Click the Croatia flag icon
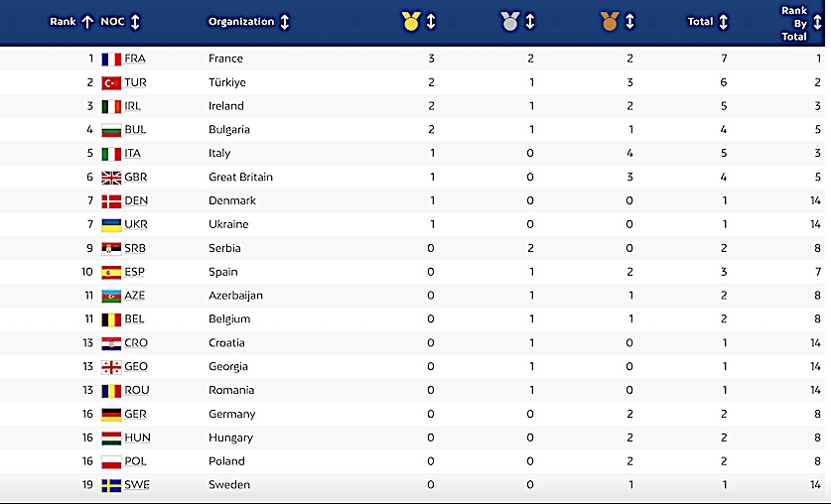831x504 pixels. pos(111,343)
